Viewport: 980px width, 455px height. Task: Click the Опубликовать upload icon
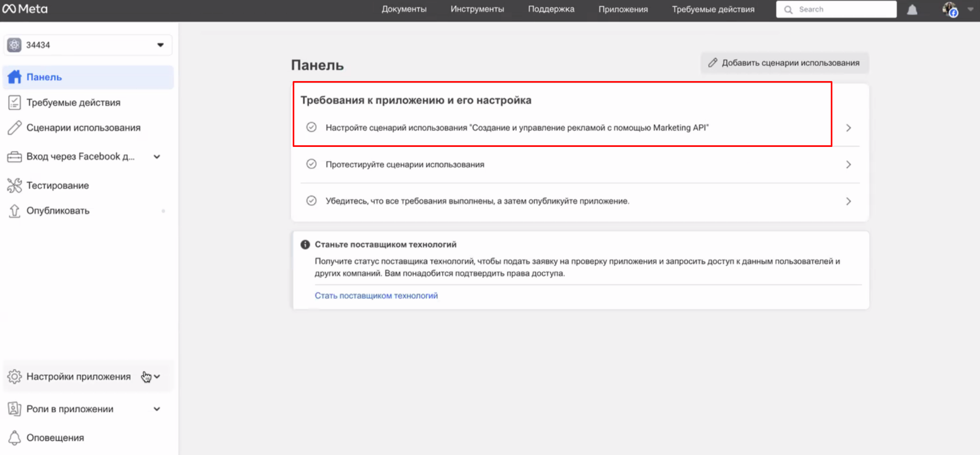pyautogui.click(x=14, y=211)
